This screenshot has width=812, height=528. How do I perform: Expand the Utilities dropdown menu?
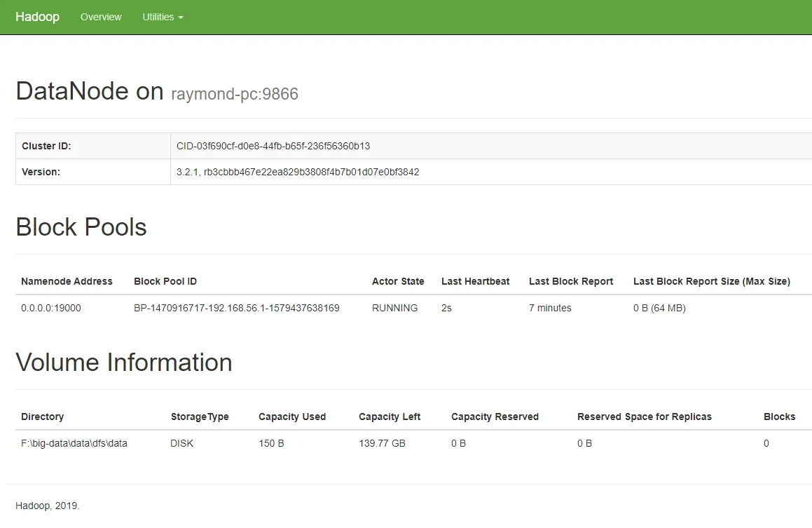[162, 17]
